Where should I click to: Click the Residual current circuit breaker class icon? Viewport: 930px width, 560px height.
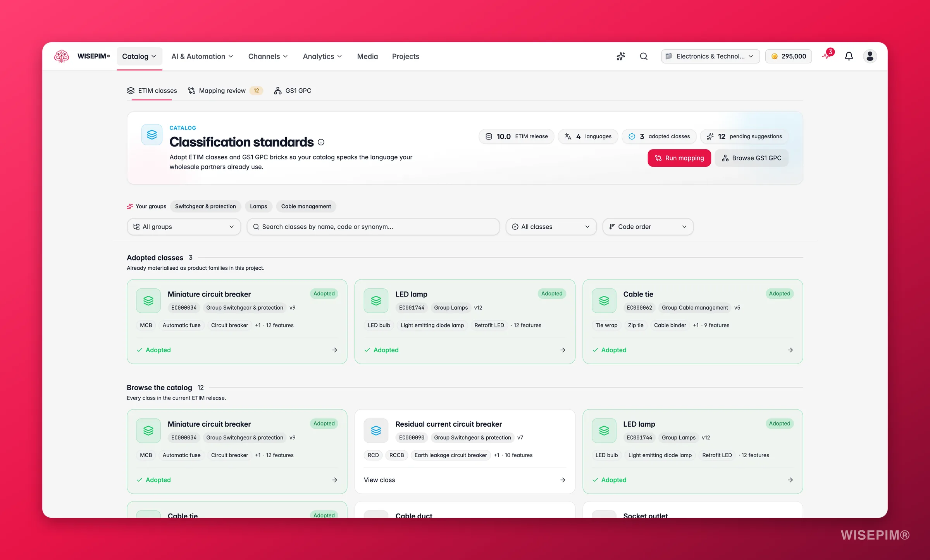tap(376, 431)
